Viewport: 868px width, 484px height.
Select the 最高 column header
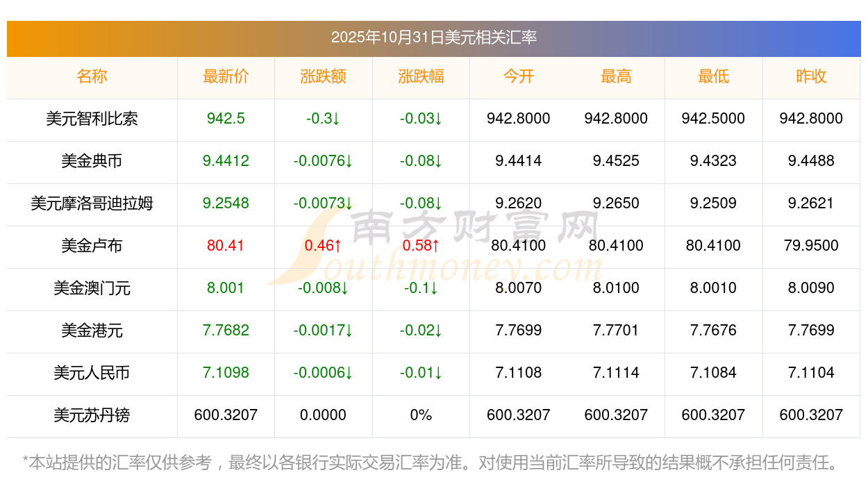[616, 76]
